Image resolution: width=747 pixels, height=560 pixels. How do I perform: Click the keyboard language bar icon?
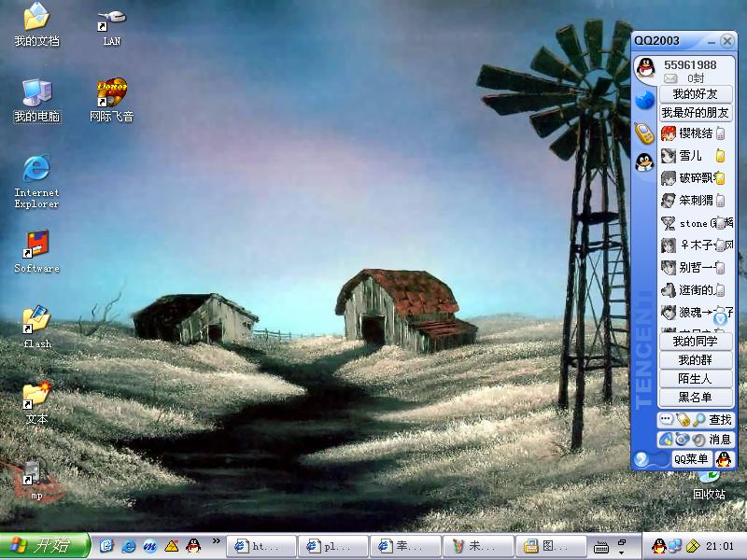coord(601,548)
